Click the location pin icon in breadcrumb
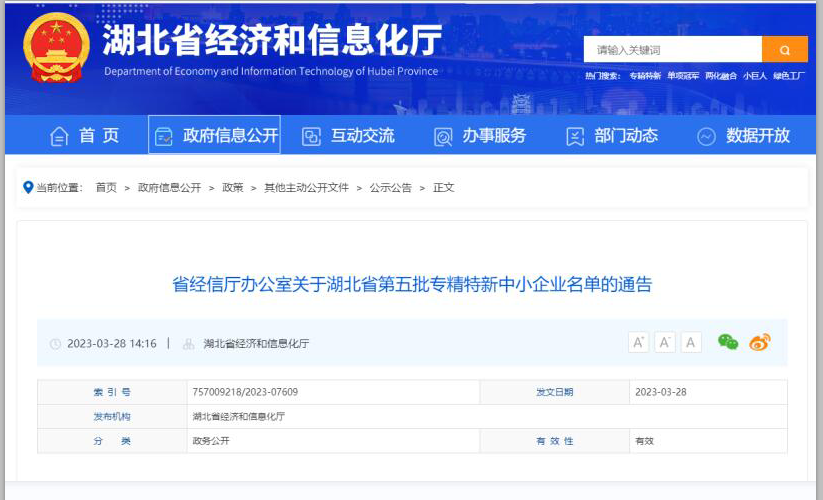The height and width of the screenshot is (500, 823). [x=28, y=187]
